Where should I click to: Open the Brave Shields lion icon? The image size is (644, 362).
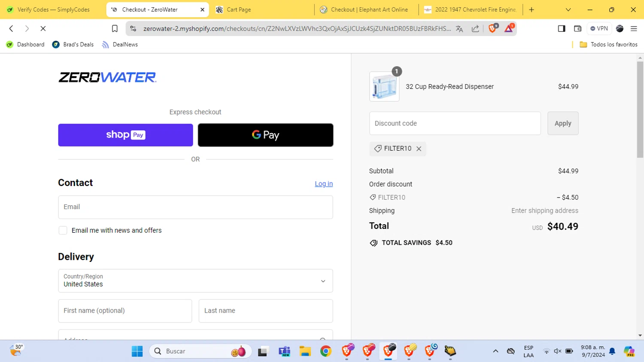pos(493,28)
